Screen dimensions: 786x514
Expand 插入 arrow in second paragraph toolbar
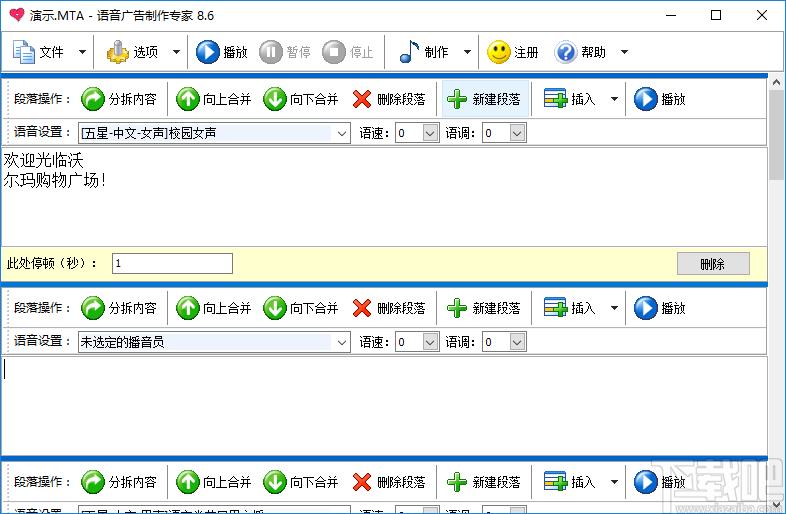(614, 308)
